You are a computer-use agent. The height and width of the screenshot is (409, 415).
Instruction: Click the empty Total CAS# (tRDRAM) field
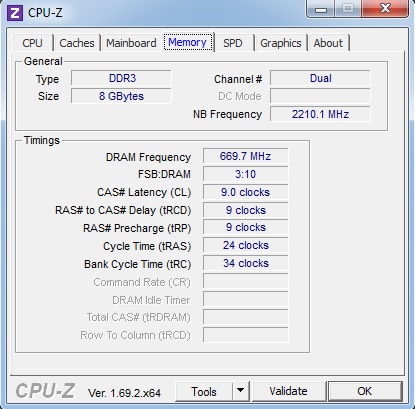click(x=245, y=317)
